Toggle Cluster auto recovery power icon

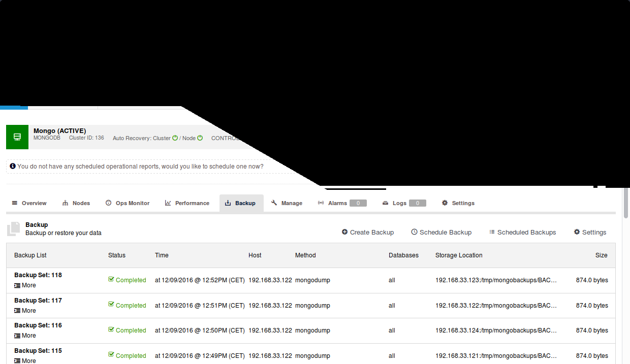coord(175,138)
